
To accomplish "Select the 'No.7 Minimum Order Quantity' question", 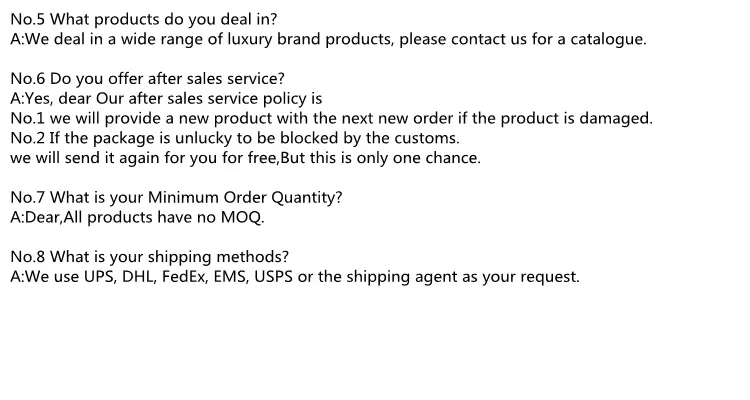I will pos(176,197).
